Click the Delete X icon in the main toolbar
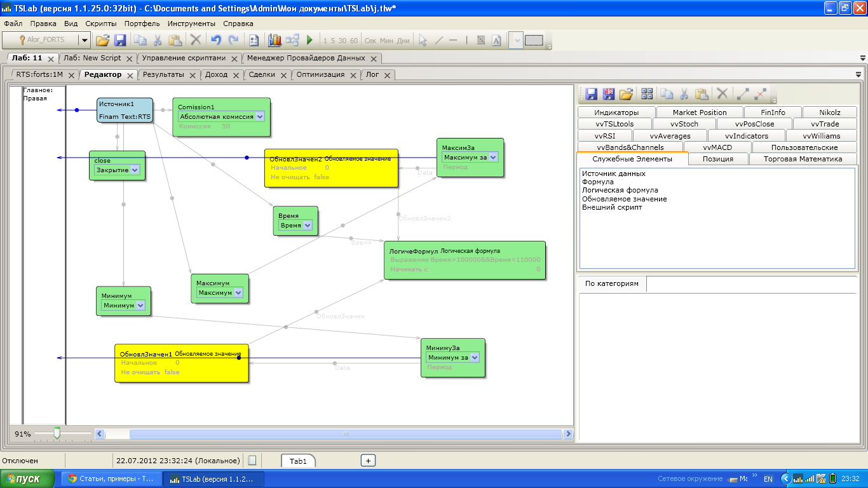 click(x=196, y=40)
